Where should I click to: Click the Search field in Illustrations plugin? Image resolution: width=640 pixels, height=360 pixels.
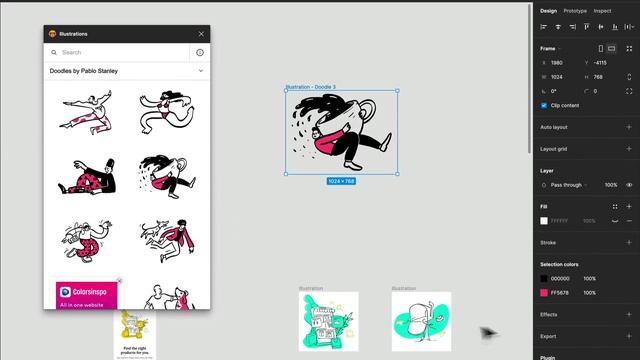pyautogui.click(x=116, y=53)
